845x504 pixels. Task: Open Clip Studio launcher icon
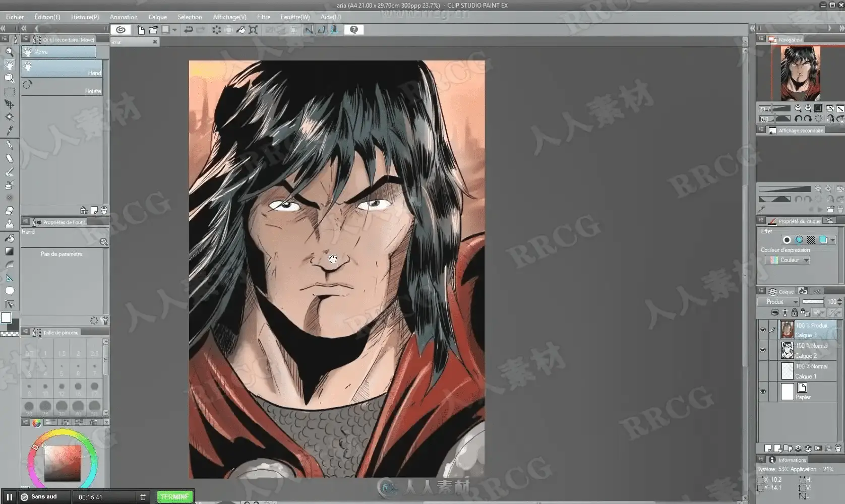pos(121,30)
